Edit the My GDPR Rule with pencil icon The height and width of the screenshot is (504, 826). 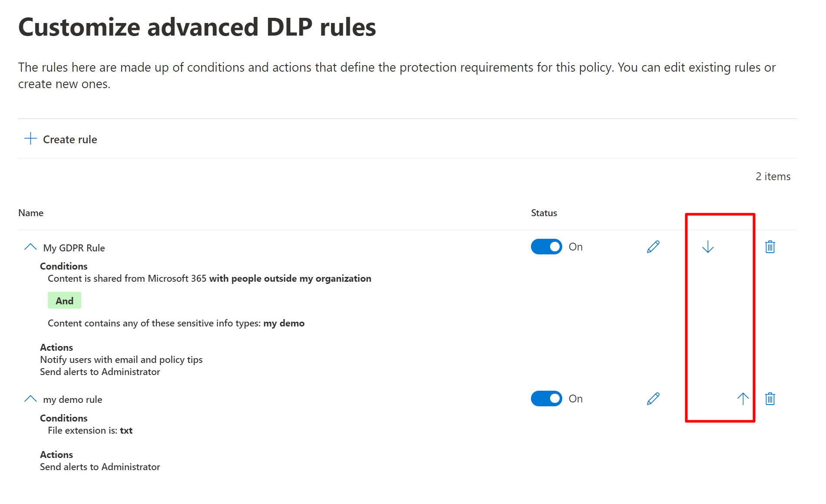(x=653, y=247)
